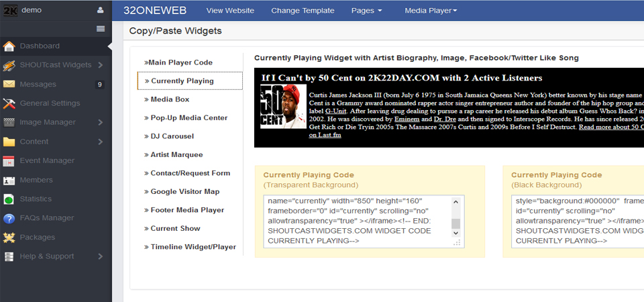Open General Settings in the sidebar
This screenshot has height=302, width=644.
point(50,103)
